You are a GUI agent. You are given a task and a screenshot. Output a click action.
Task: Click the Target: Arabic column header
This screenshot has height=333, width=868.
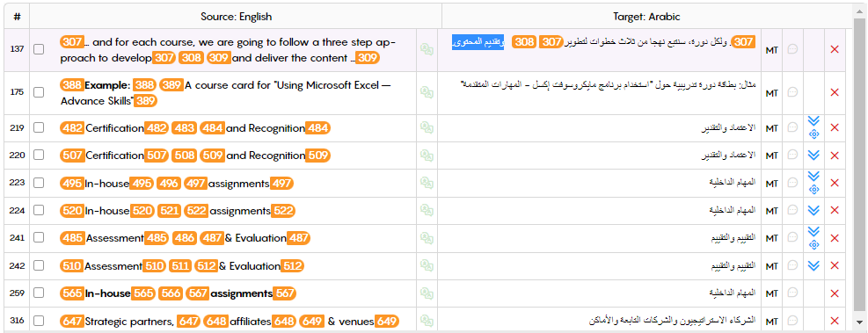[x=646, y=17]
